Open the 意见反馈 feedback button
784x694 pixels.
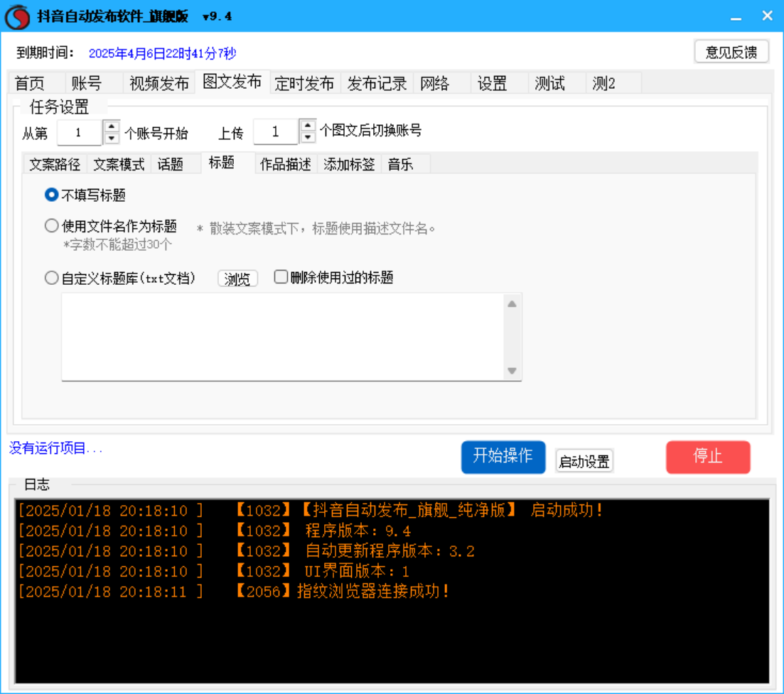tap(731, 52)
